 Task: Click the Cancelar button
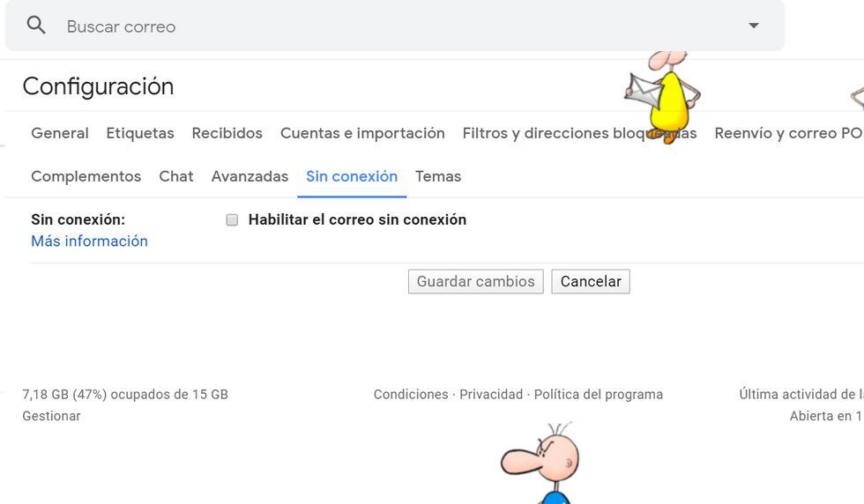coord(591,282)
